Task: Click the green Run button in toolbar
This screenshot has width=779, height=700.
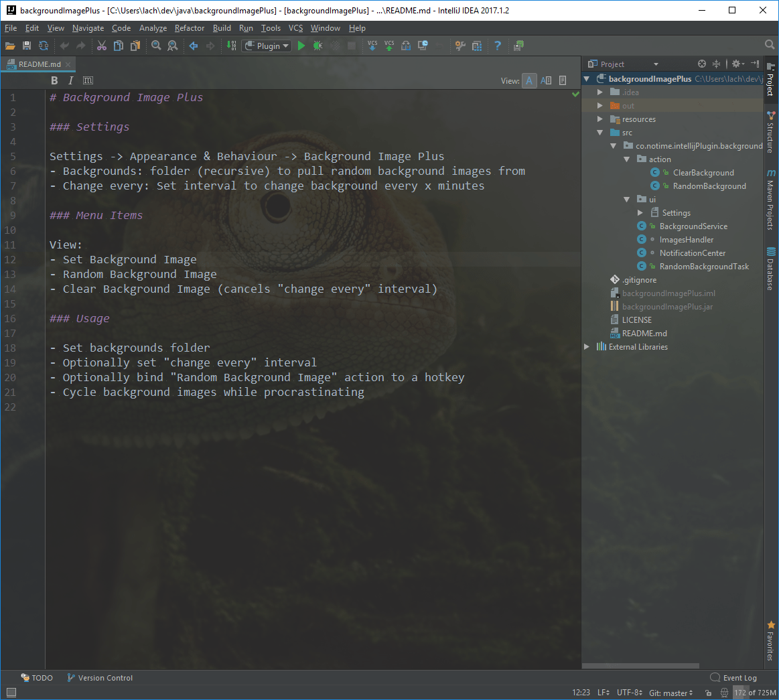Action: coord(301,46)
